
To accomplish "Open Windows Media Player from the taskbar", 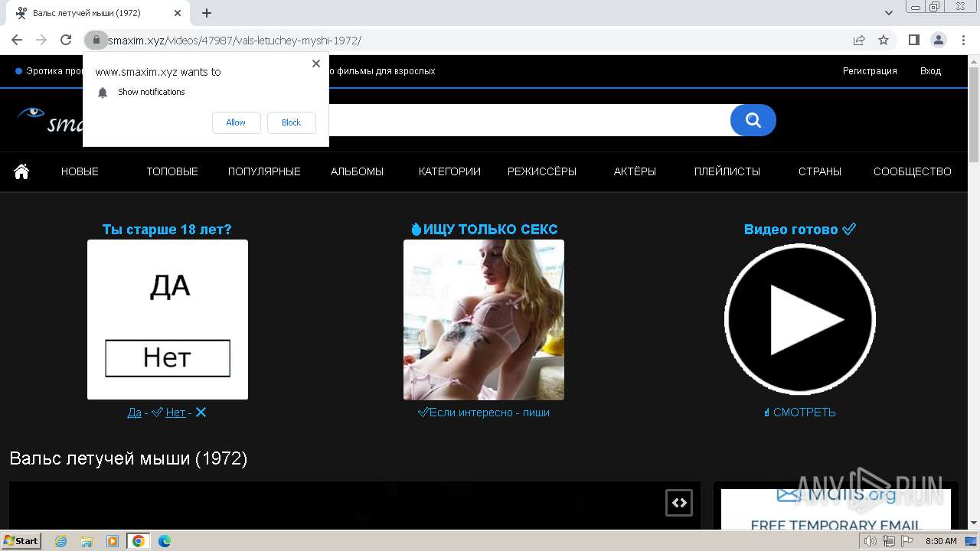I will coord(113,541).
